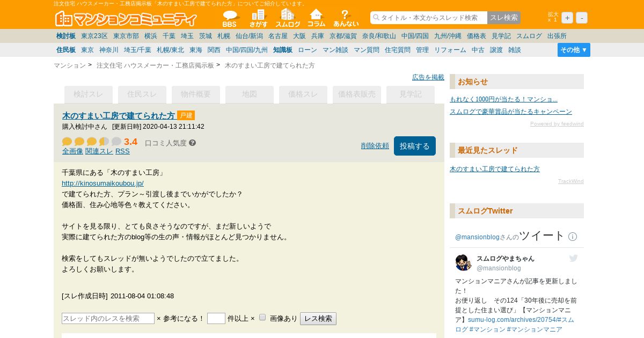Open the 関連スレ link
This screenshot has height=338, width=644.
click(99, 151)
